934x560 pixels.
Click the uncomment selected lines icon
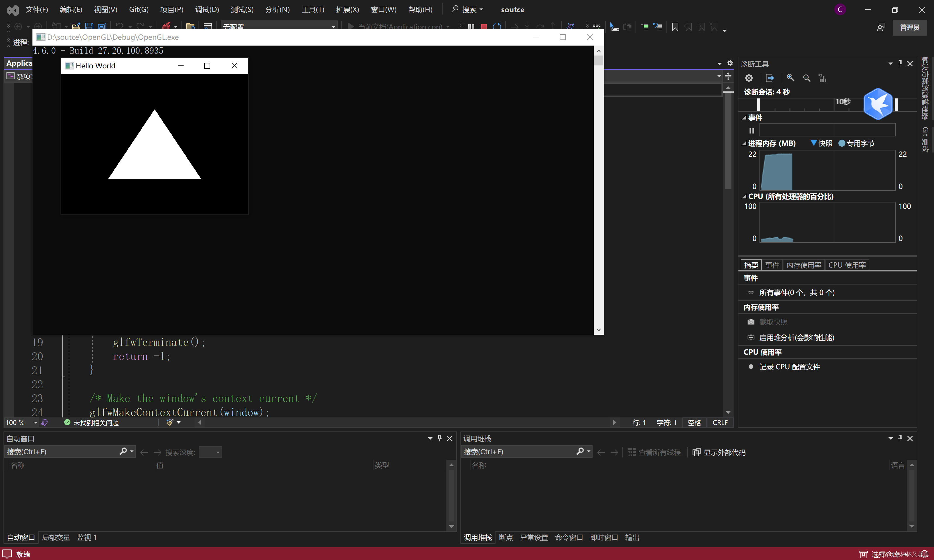coord(657,27)
